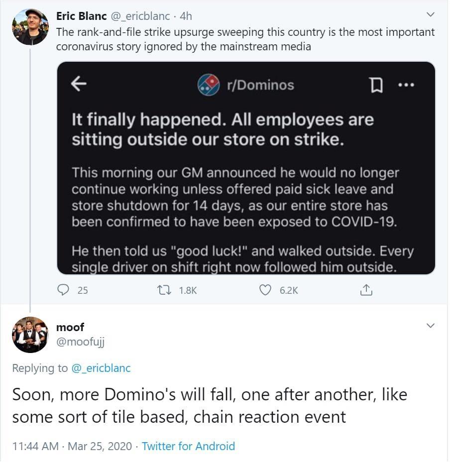Click the bookmark icon in Reddit post
Screen dimensions: 450x476
tap(377, 86)
